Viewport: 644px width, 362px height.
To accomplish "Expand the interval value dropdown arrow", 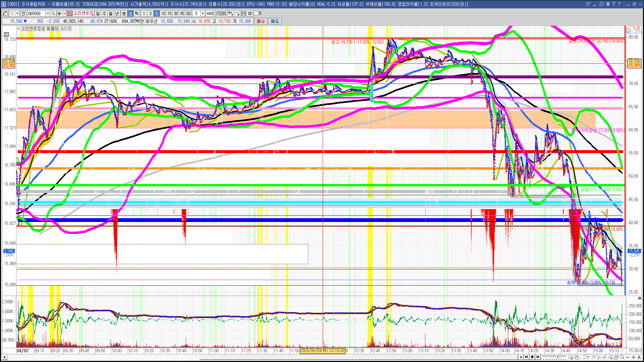I will click(203, 13).
